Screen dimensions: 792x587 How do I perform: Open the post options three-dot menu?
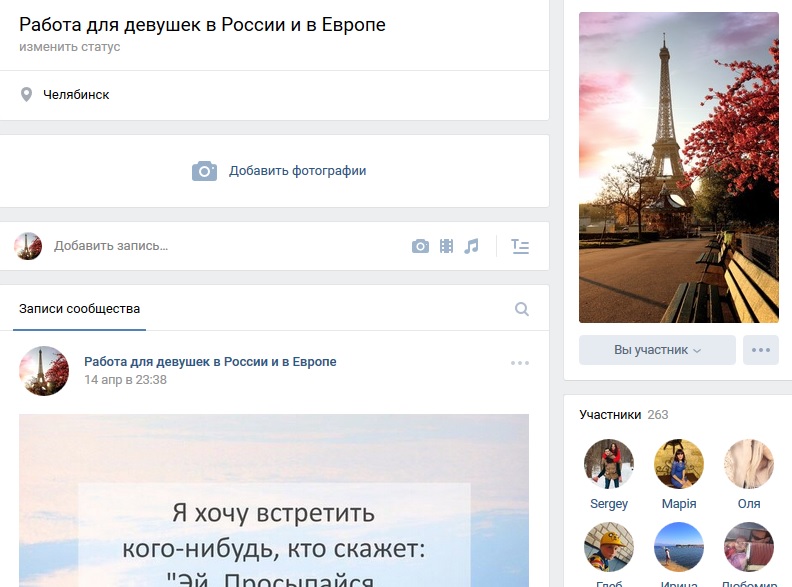(x=520, y=363)
